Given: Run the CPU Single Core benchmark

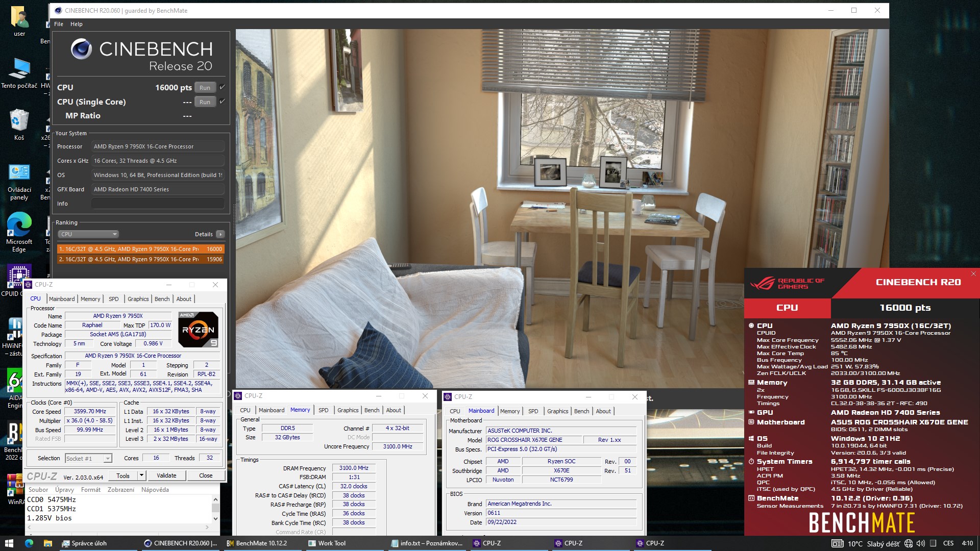Looking at the screenshot, I should (x=205, y=102).
